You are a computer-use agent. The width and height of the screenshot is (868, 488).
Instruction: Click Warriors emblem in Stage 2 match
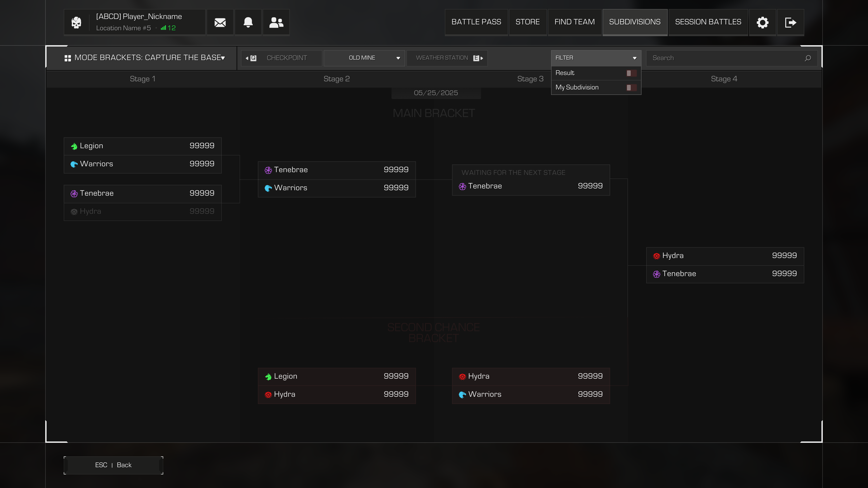(268, 188)
